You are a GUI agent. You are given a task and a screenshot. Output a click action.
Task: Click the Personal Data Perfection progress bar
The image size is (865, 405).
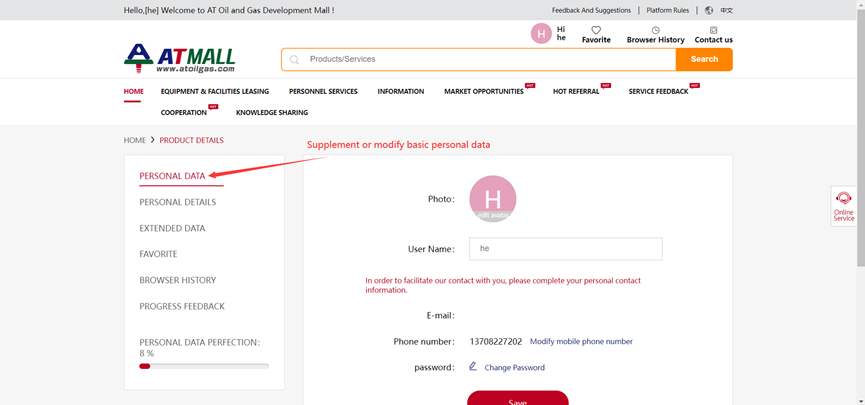tap(204, 366)
